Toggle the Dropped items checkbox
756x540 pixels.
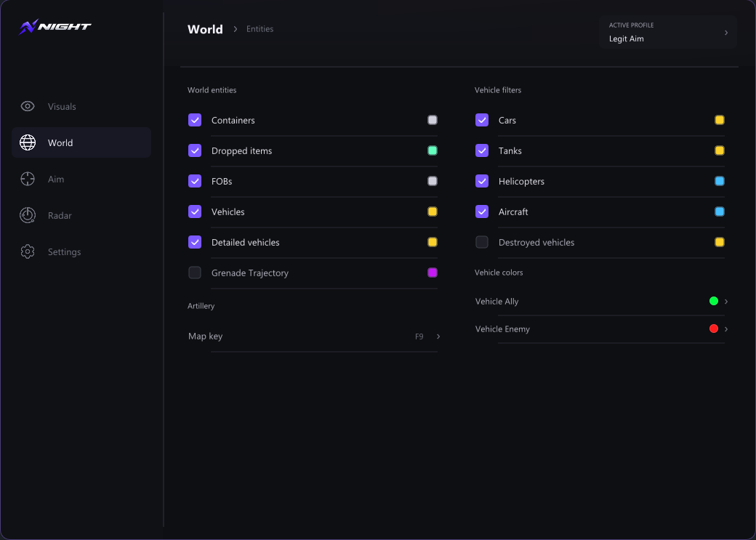195,150
